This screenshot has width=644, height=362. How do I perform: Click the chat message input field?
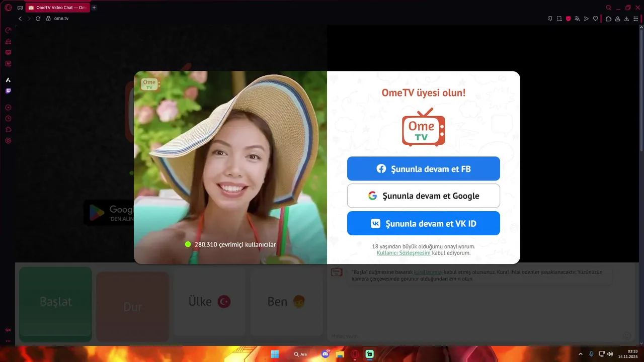(475, 336)
